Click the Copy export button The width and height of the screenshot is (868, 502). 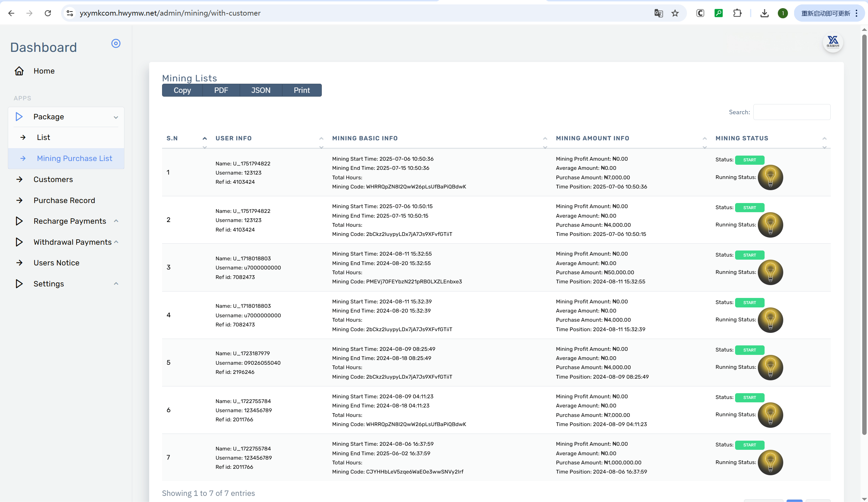[x=182, y=90]
